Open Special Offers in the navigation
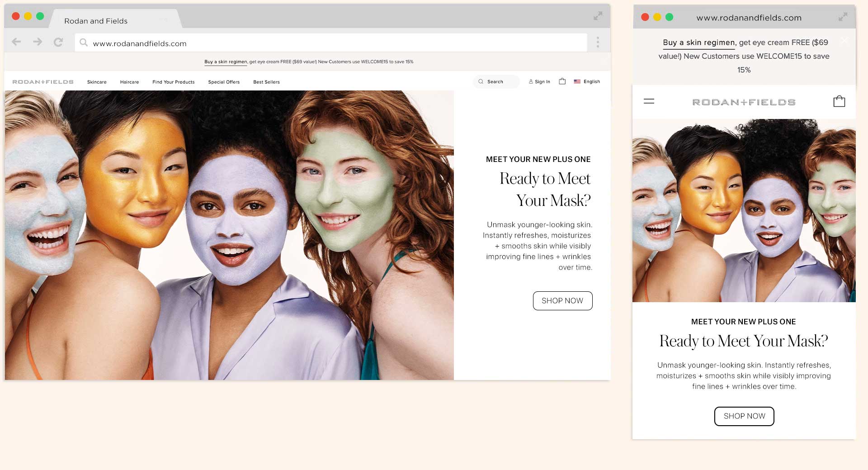The height and width of the screenshot is (470, 868). point(224,82)
